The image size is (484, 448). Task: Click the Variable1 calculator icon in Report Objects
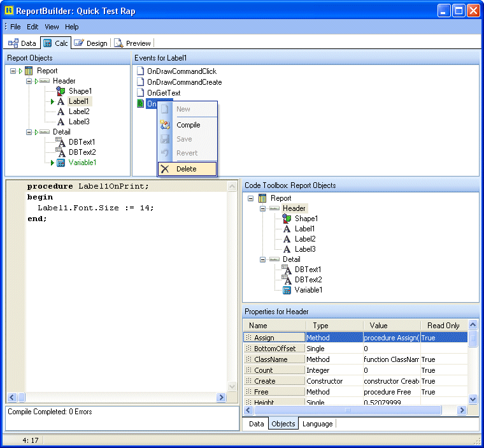point(60,163)
